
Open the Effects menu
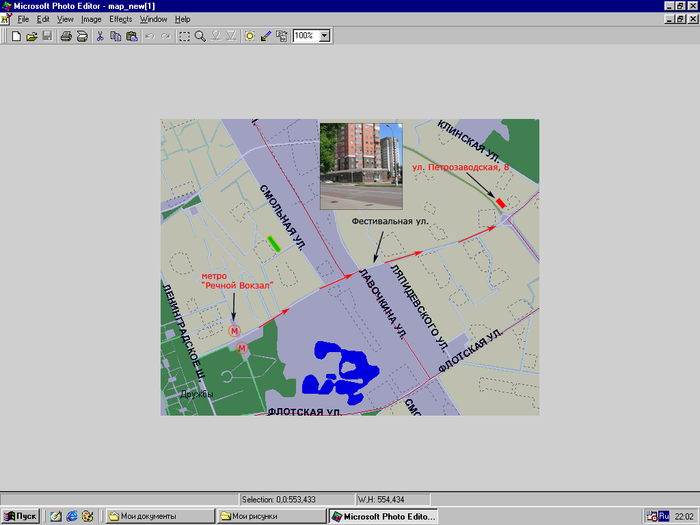pos(120,19)
